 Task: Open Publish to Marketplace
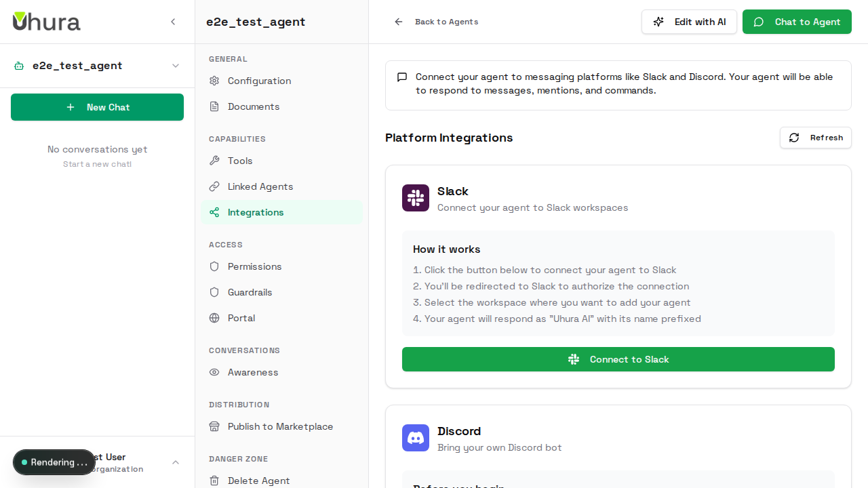tap(280, 426)
